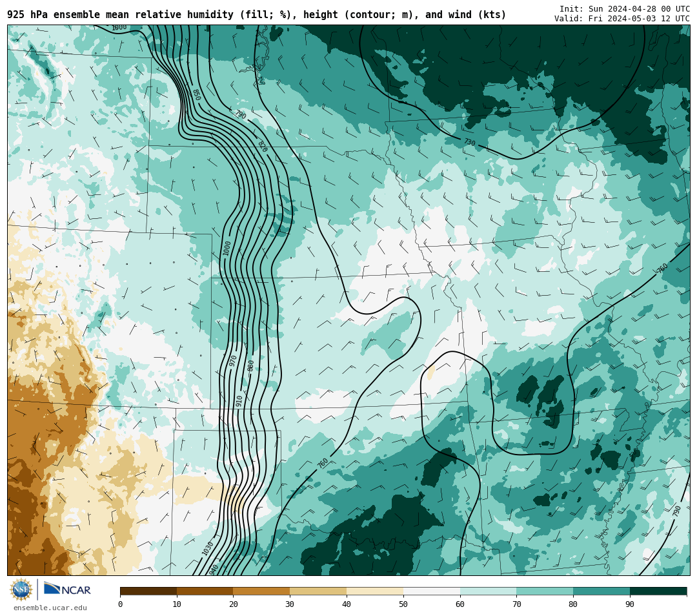
Task: Click the 970 height contour label
Action: pyautogui.click(x=232, y=361)
